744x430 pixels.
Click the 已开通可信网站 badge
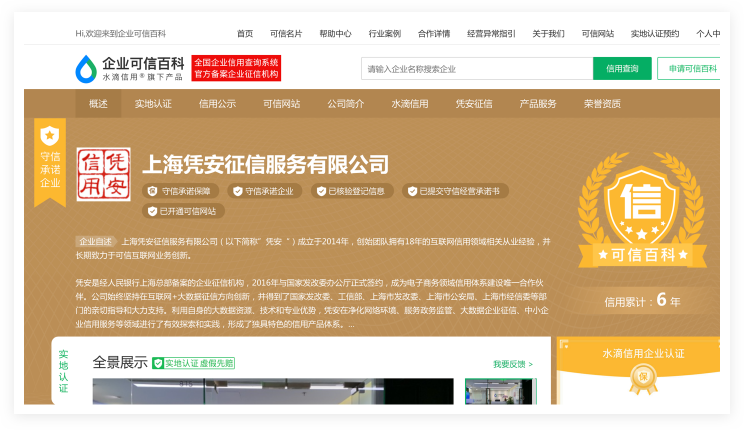click(182, 211)
